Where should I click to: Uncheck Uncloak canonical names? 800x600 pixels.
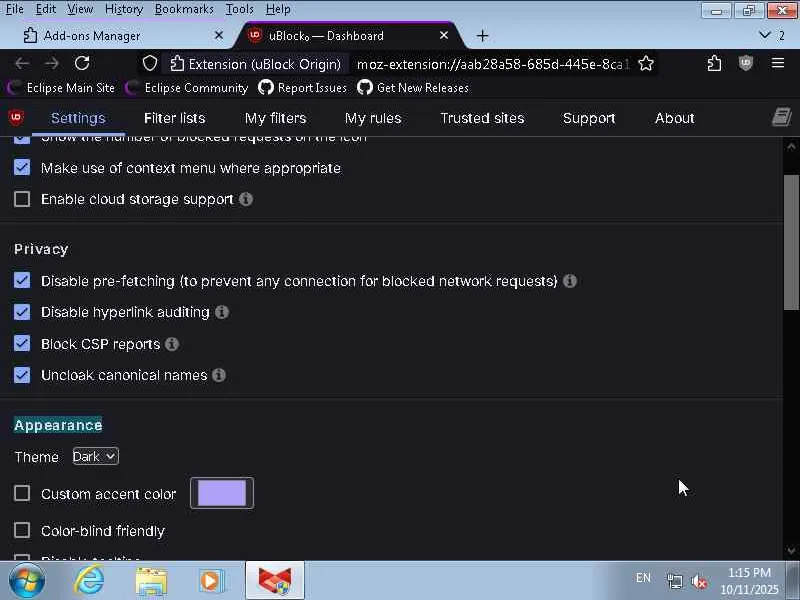coord(22,375)
